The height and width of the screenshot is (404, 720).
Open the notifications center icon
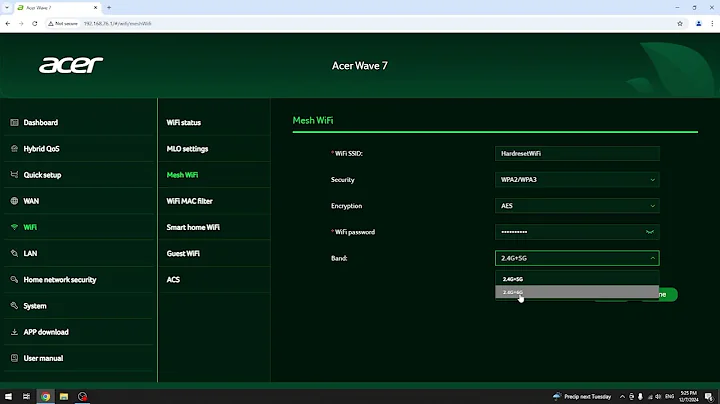tap(709, 397)
